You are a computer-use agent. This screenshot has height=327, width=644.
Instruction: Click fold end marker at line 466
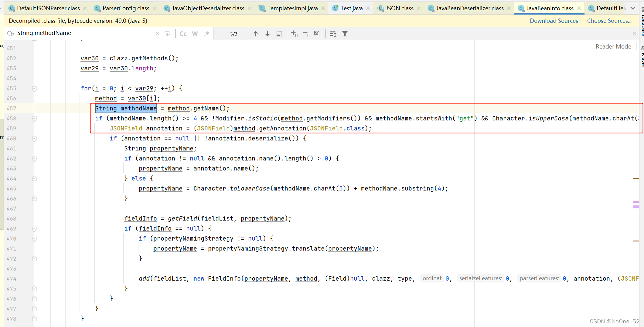tap(34, 199)
